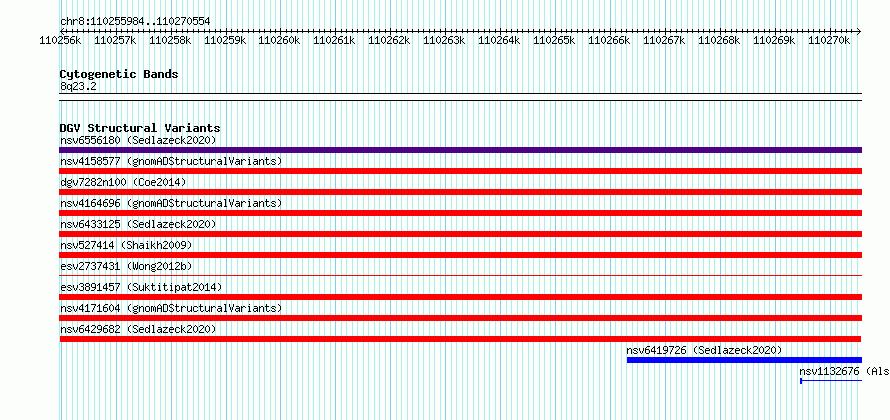Viewport: 890px width, 420px height.
Task: Click the 110257k ruler position label
Action: [x=115, y=40]
